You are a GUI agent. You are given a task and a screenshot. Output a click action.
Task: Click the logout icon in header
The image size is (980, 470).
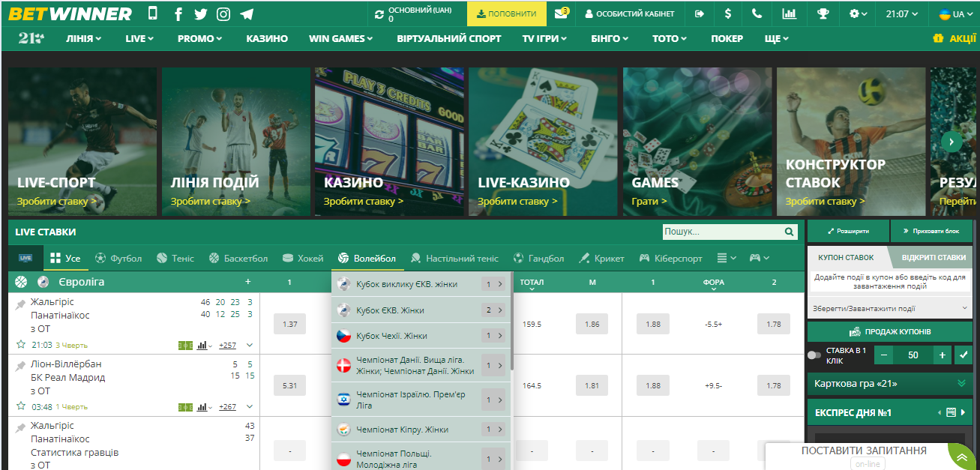(x=700, y=13)
